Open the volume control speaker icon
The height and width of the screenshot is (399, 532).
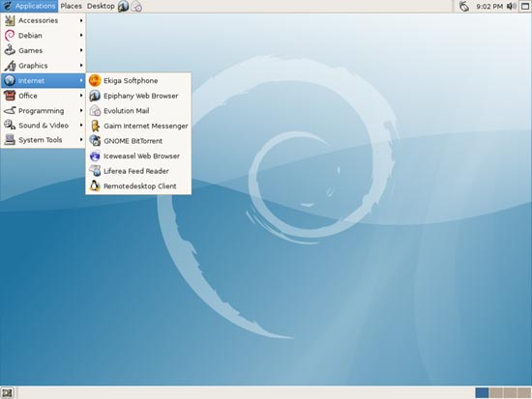[512, 6]
